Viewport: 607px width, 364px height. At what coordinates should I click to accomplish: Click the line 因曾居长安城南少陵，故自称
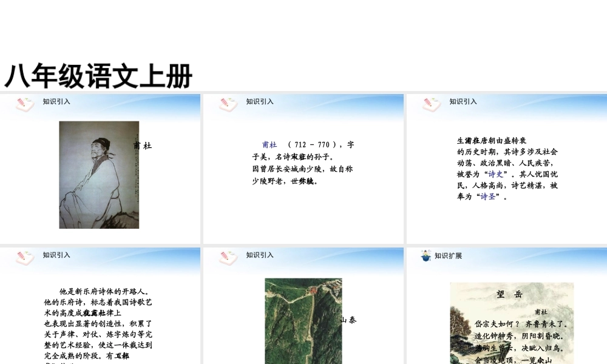click(x=302, y=169)
